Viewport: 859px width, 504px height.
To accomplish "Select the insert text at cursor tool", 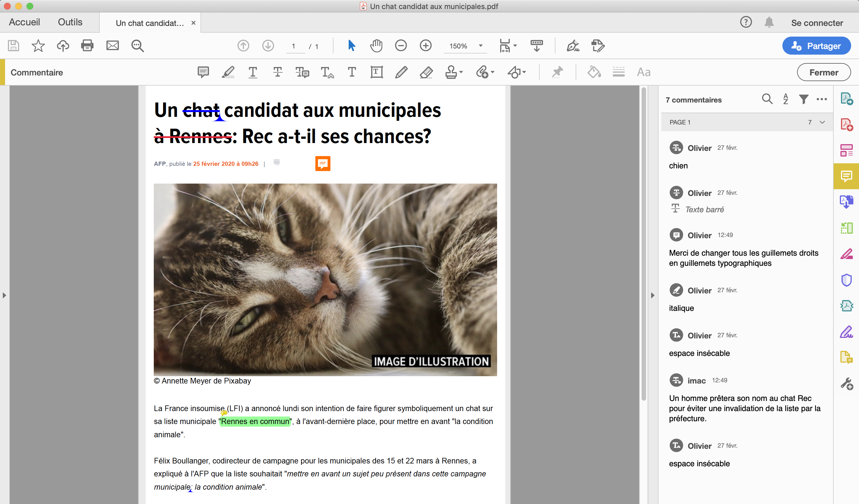I will 327,72.
